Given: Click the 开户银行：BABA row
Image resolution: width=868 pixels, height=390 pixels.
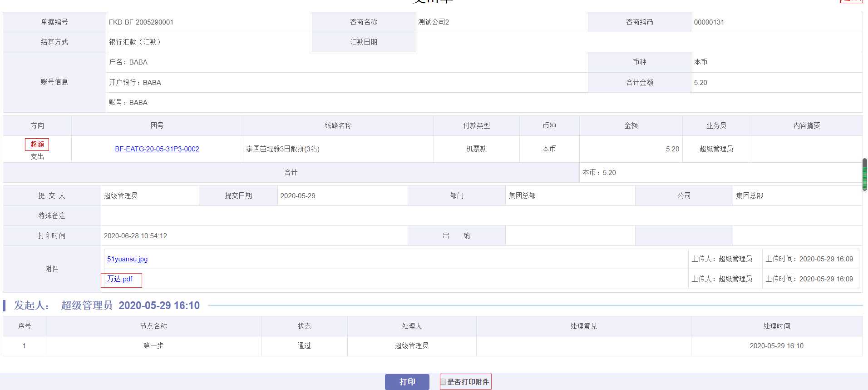Looking at the screenshot, I should click(347, 83).
